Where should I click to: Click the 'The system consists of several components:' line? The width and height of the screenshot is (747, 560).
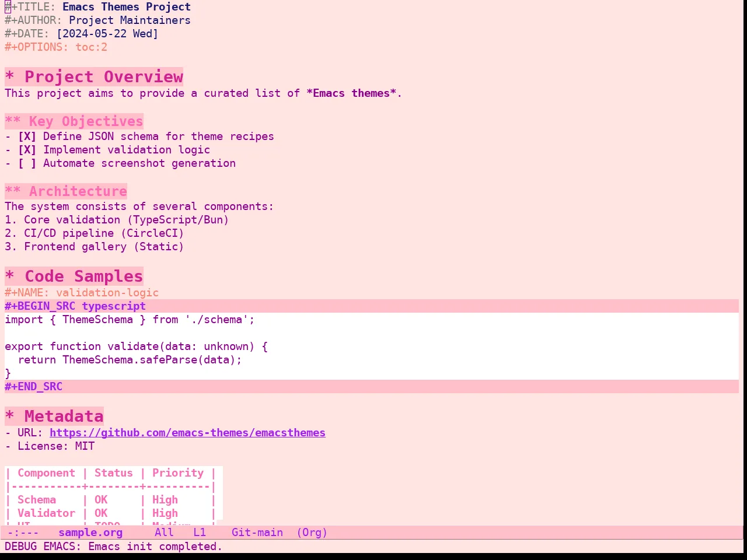[x=139, y=206]
